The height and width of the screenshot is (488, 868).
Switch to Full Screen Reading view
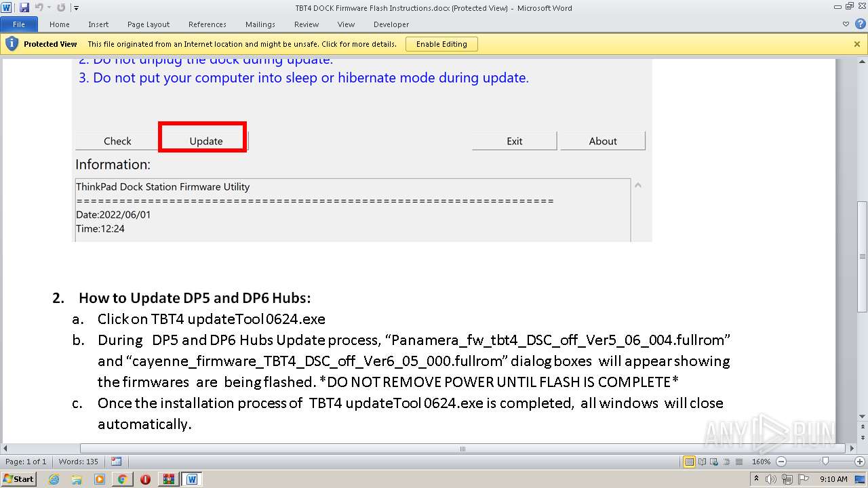pyautogui.click(x=702, y=462)
